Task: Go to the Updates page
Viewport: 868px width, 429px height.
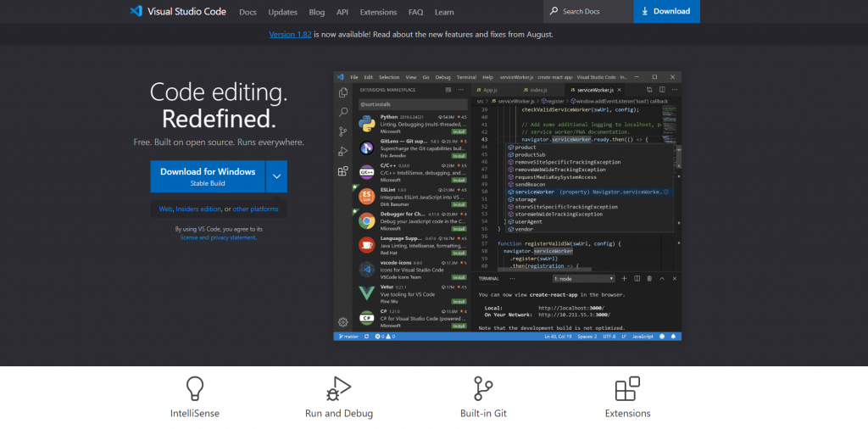Action: pyautogui.click(x=283, y=12)
